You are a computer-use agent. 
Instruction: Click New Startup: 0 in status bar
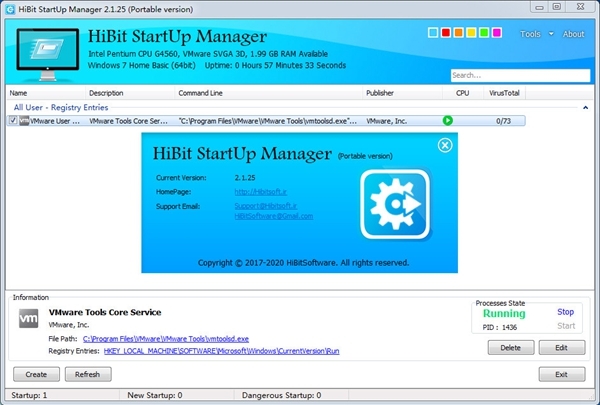coord(155,395)
